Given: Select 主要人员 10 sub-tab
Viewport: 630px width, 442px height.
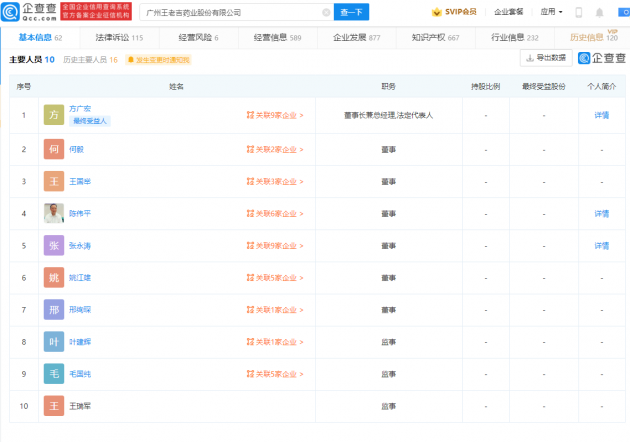Looking at the screenshot, I should tap(32, 59).
